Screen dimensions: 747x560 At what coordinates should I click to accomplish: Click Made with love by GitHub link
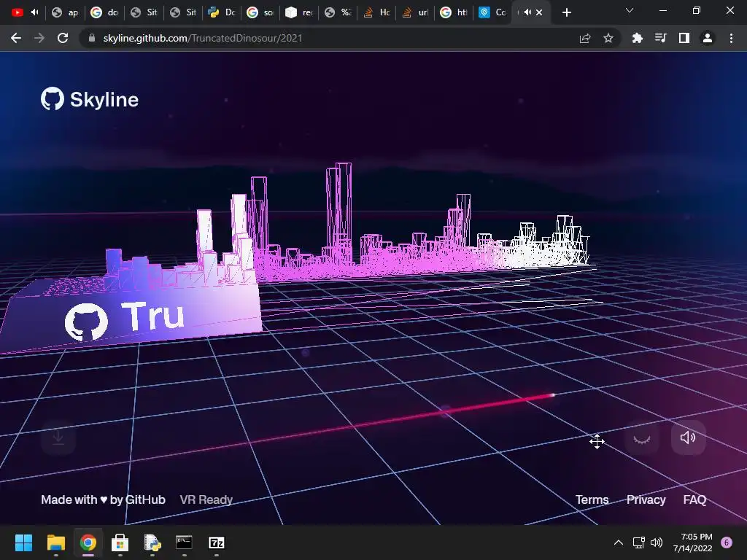[x=103, y=499]
